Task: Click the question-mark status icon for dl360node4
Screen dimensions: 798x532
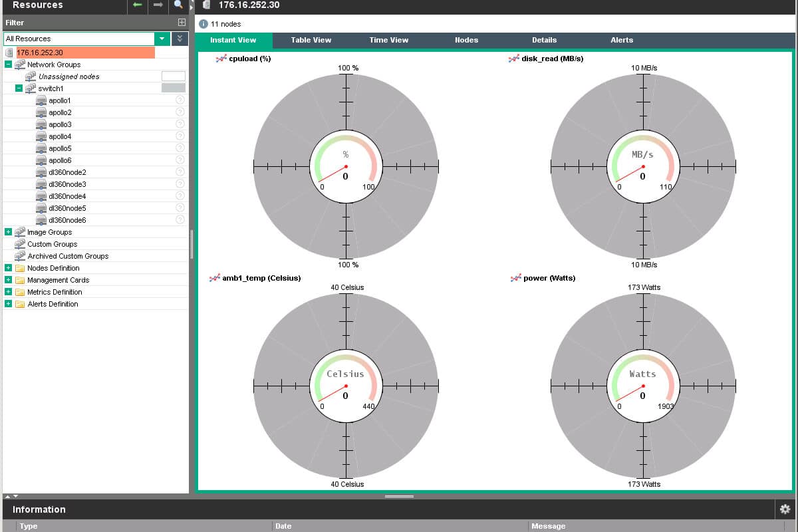Action: click(x=180, y=196)
